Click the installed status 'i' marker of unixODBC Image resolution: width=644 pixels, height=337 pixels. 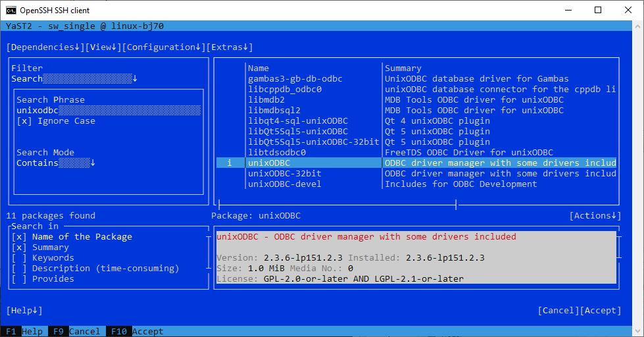(230, 163)
